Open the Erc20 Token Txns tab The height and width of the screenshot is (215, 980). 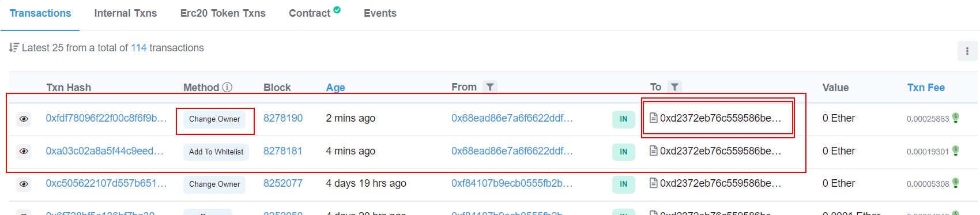click(223, 13)
